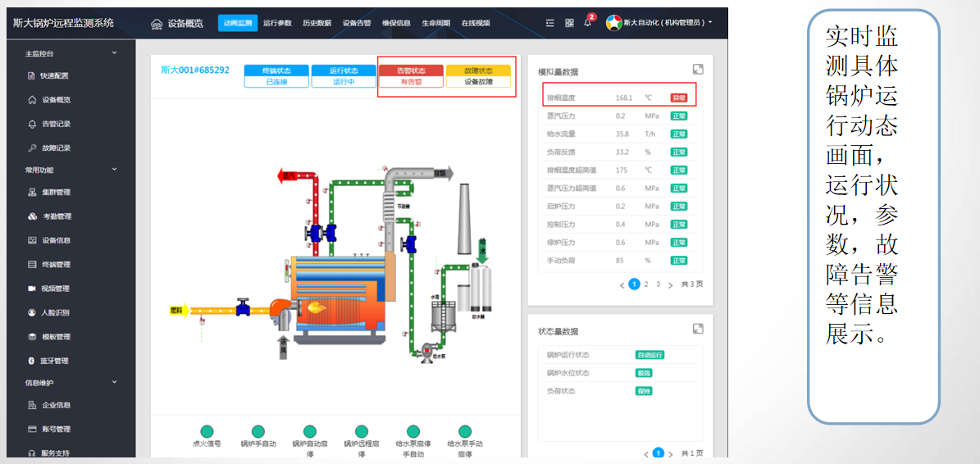
Task: Toggle the 点火信号 indicator
Action: click(207, 431)
